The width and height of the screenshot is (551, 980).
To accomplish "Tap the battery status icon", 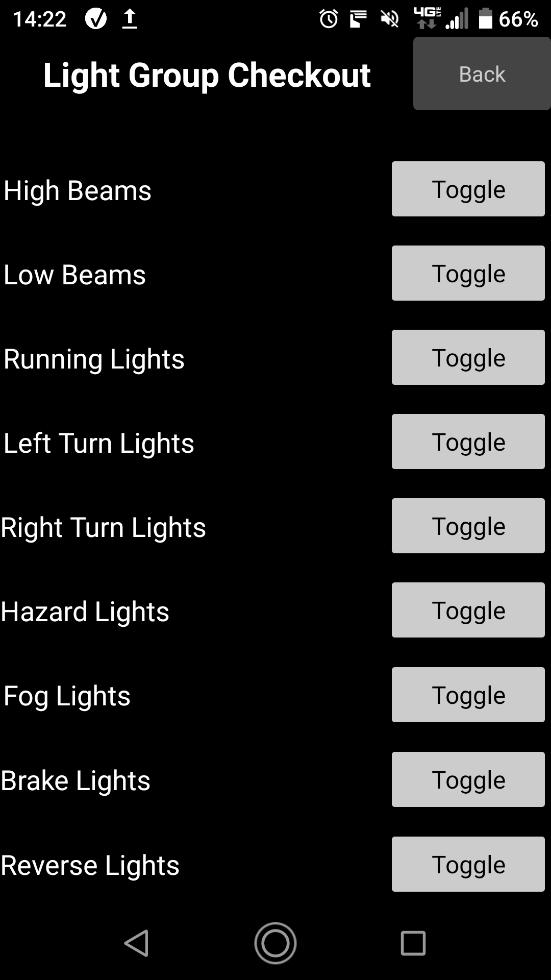I will coord(485,19).
